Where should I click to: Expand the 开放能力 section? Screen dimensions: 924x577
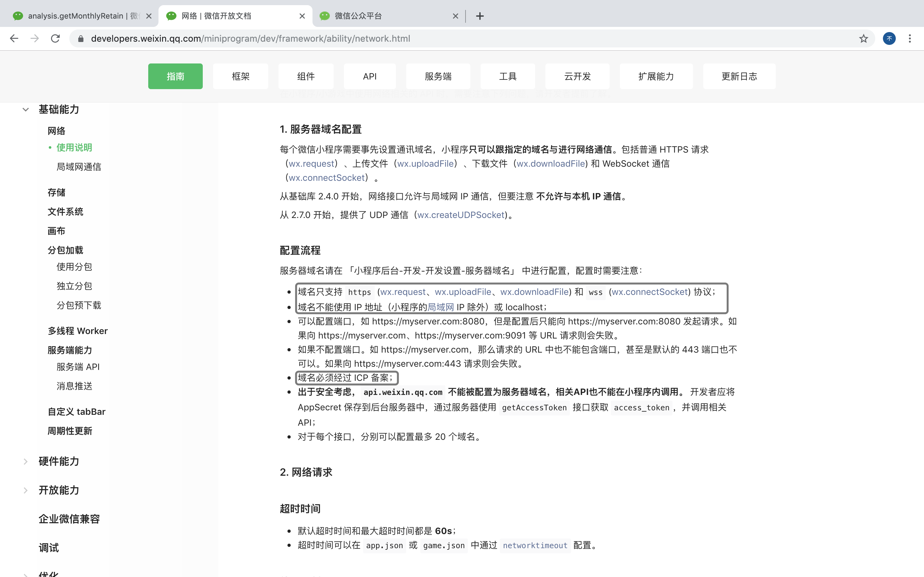tap(25, 490)
